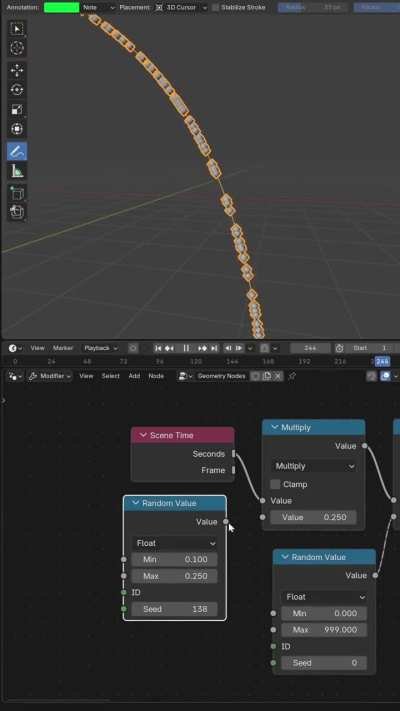The width and height of the screenshot is (400, 711).
Task: Toggle the auto keying record button
Action: tap(133, 348)
